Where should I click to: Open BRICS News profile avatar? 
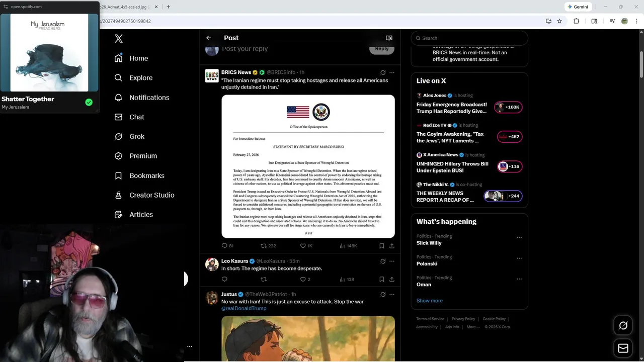(212, 75)
